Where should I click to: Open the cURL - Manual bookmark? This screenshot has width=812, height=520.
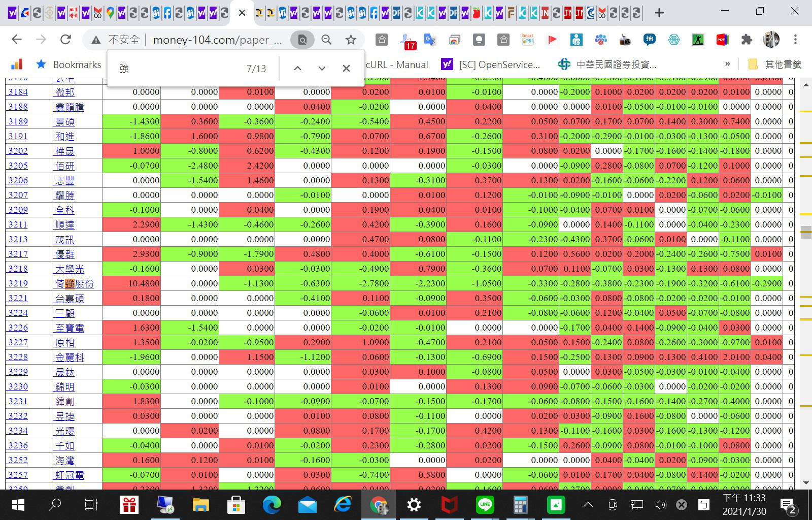397,64
